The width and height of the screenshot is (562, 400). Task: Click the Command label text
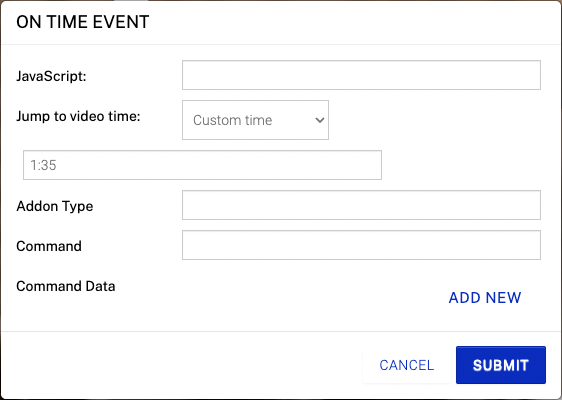click(x=49, y=246)
